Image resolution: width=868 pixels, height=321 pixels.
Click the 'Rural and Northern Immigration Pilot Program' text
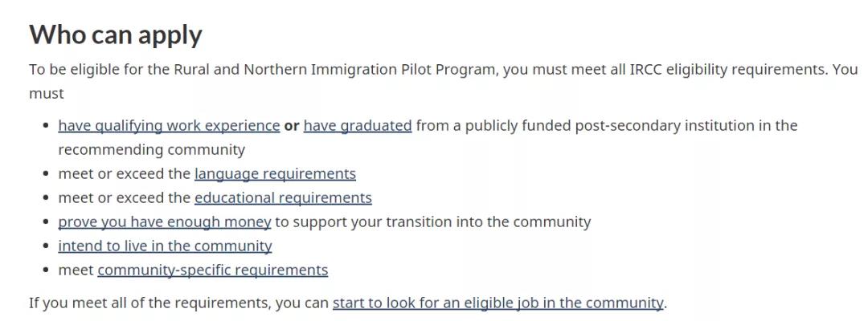point(336,70)
